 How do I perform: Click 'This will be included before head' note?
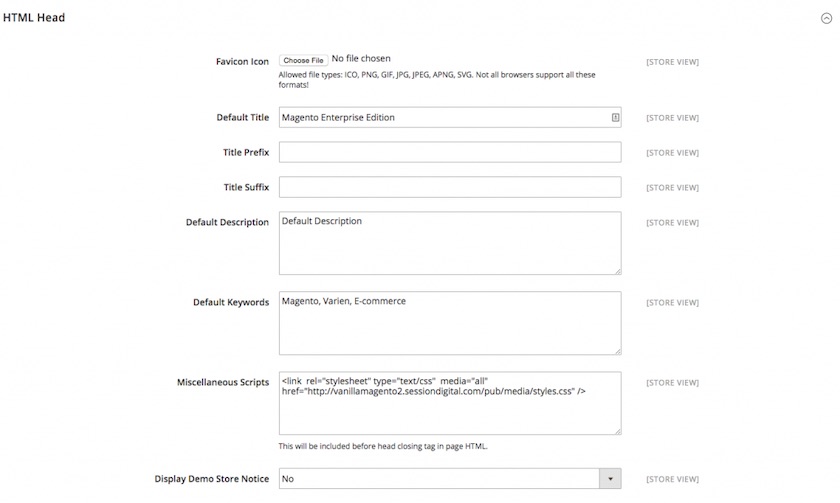point(383,446)
